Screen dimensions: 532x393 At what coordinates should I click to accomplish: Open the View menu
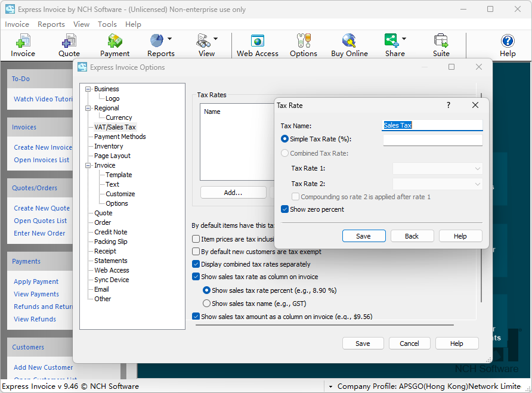coord(82,24)
